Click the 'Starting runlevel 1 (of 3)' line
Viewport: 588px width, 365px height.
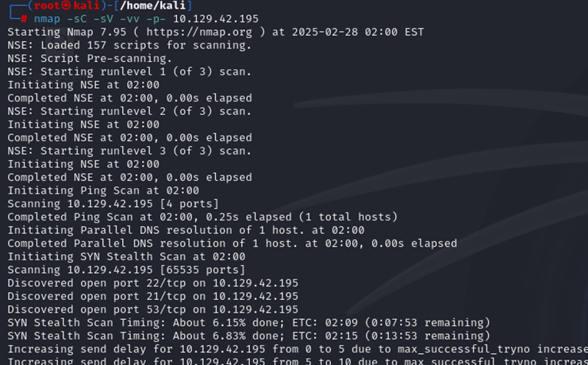(x=129, y=71)
